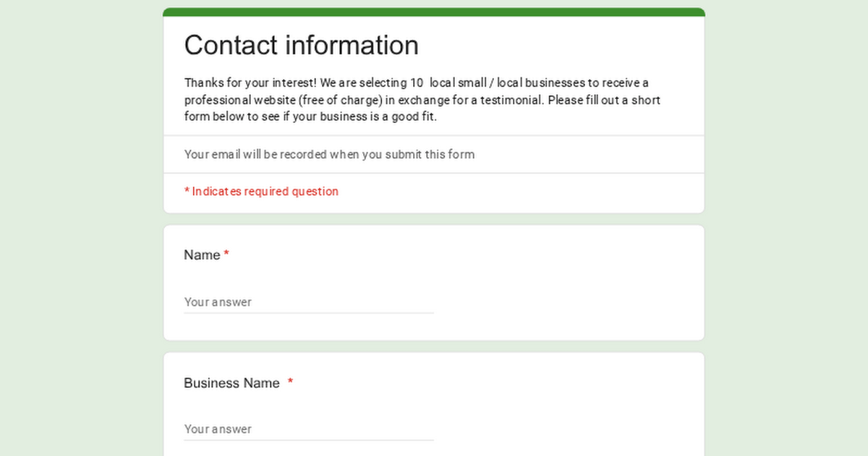Click the "Contact information" form title
Viewport: 868px width, 456px height.
tap(301, 45)
